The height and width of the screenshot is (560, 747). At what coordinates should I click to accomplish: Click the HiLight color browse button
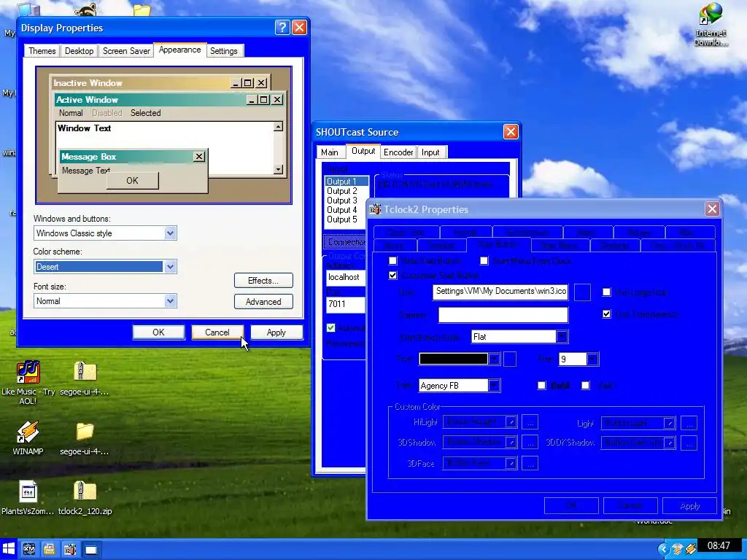click(530, 422)
